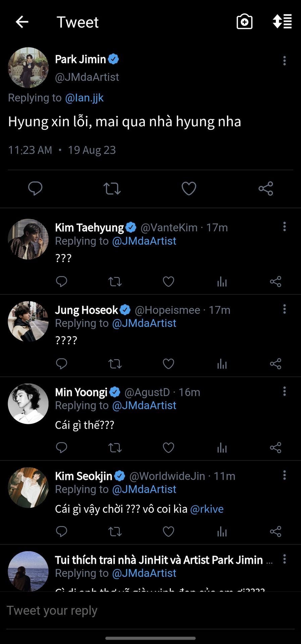
Task: Share Kim Seokjin's reply
Action: coord(275,532)
